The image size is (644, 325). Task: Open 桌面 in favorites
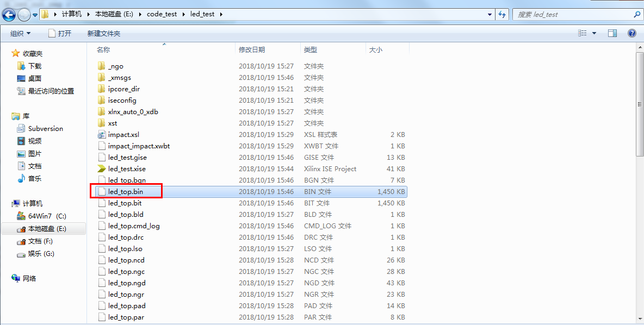(35, 78)
